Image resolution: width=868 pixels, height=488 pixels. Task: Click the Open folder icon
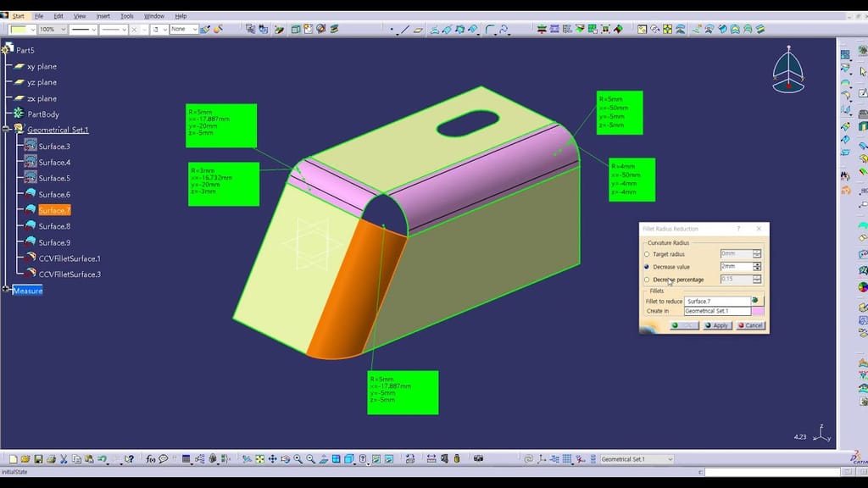(x=26, y=459)
